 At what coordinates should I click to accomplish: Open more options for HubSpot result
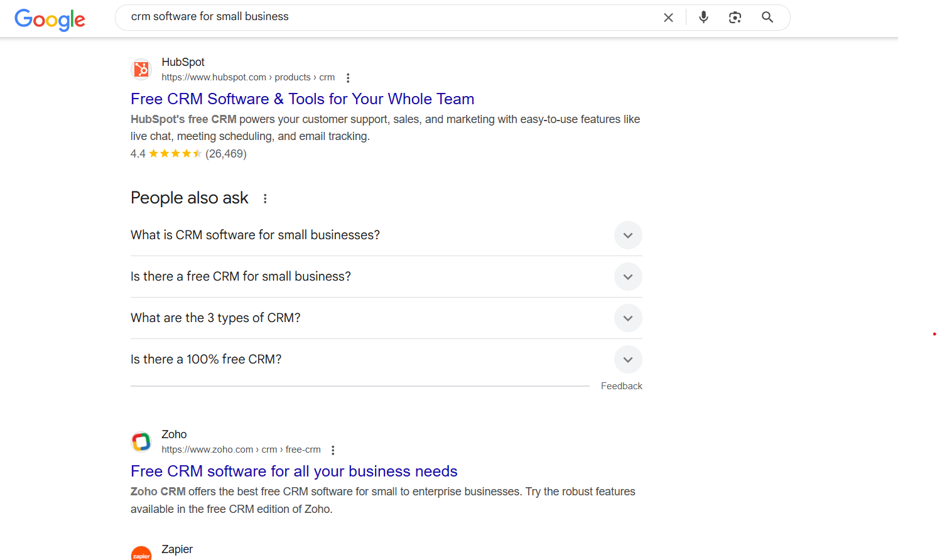pos(348,78)
